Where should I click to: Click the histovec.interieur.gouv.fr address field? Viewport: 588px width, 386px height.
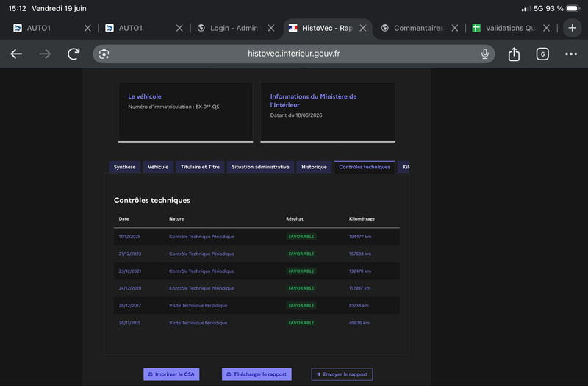pos(293,54)
